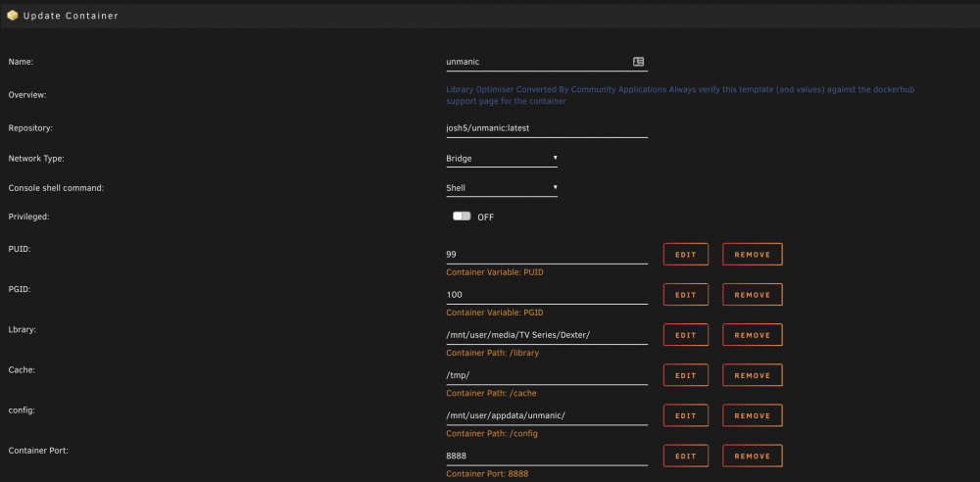
Task: Click the 'Repository:' label
Action: (30, 128)
